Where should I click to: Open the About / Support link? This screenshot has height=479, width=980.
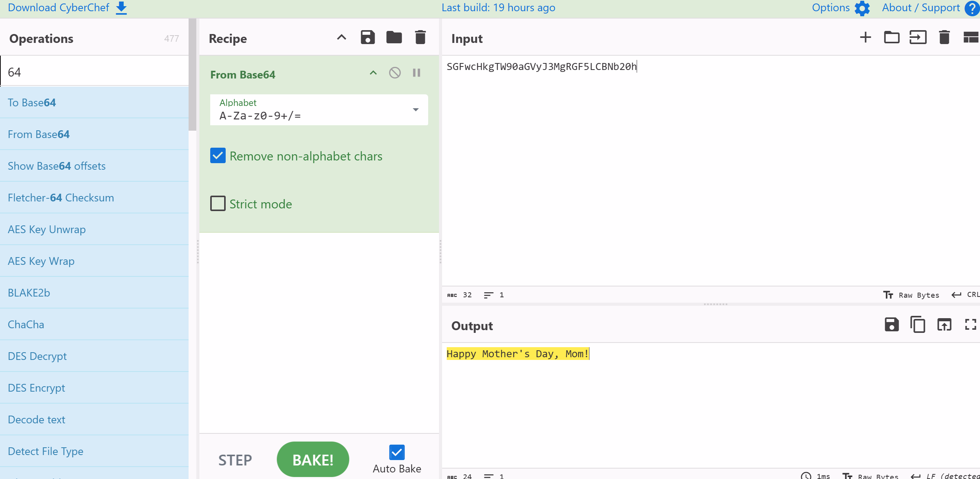(921, 8)
